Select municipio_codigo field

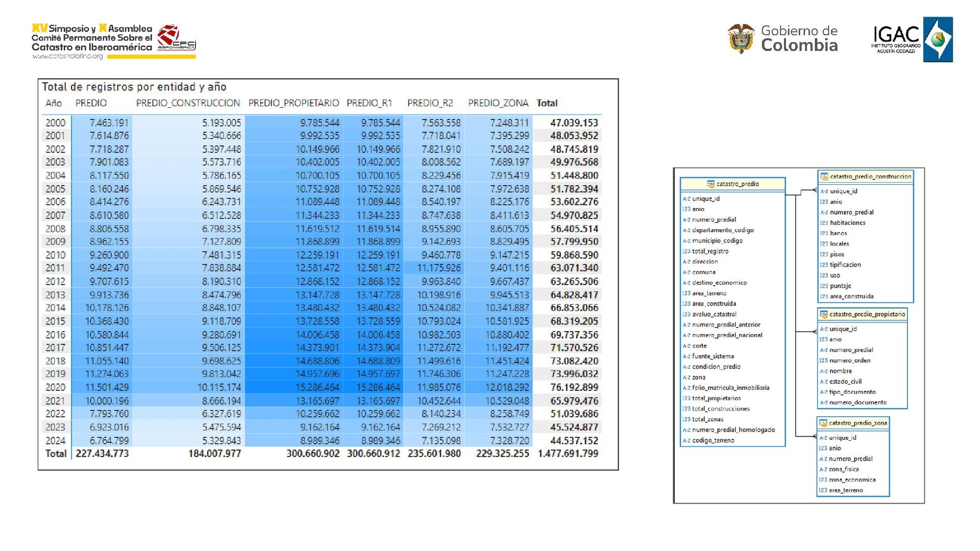point(717,241)
